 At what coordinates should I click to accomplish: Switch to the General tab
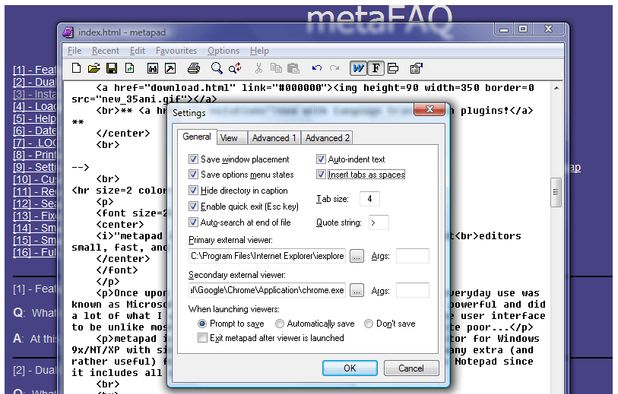(x=197, y=137)
